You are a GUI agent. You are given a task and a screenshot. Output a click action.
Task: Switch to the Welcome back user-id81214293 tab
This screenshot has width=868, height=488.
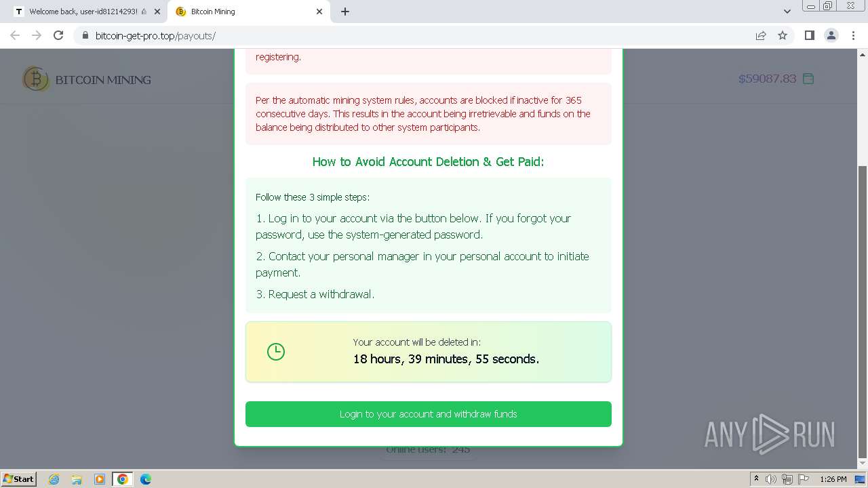[x=87, y=12]
